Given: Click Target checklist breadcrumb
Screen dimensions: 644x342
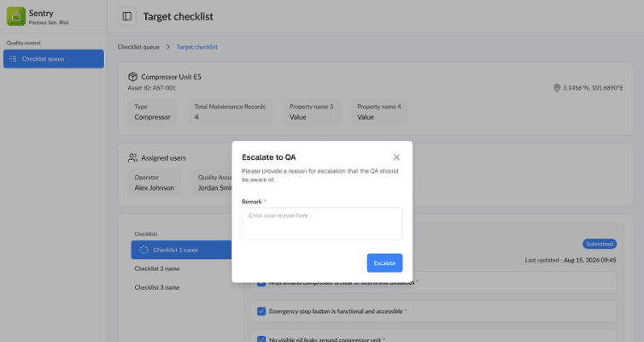Looking at the screenshot, I should click(197, 47).
